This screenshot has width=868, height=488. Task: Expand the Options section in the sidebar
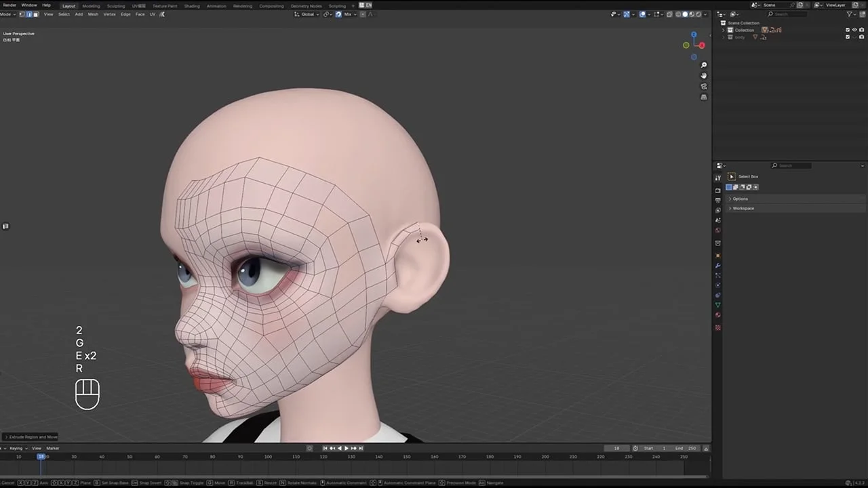[740, 199]
